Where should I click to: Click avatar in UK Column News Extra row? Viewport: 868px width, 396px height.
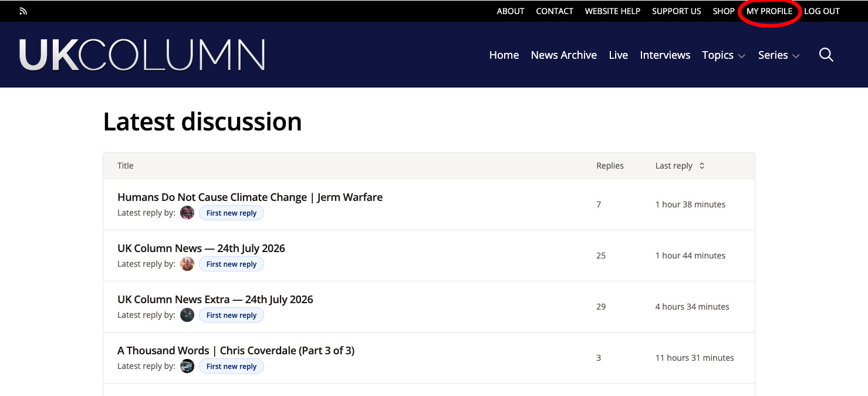(x=187, y=315)
